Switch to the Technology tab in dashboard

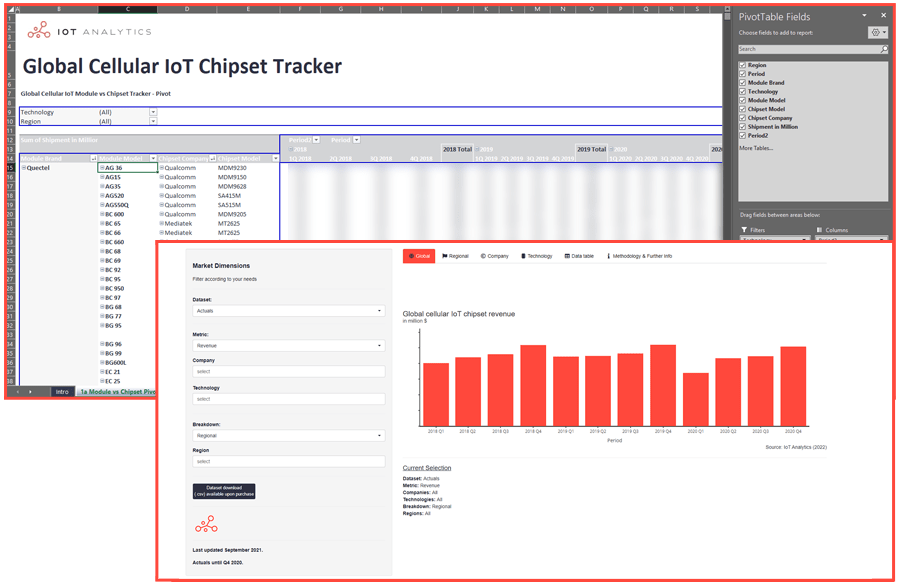(x=537, y=257)
